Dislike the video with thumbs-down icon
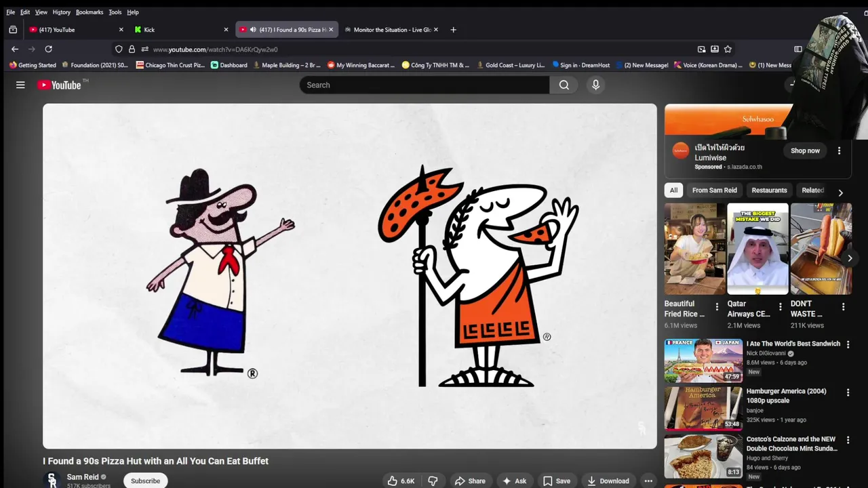 (x=433, y=481)
